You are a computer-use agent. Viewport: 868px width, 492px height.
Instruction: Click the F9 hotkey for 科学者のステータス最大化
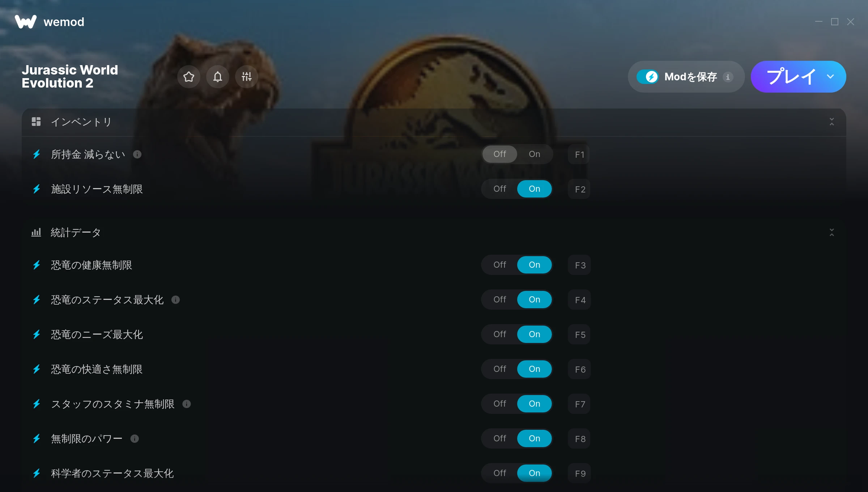pos(579,474)
